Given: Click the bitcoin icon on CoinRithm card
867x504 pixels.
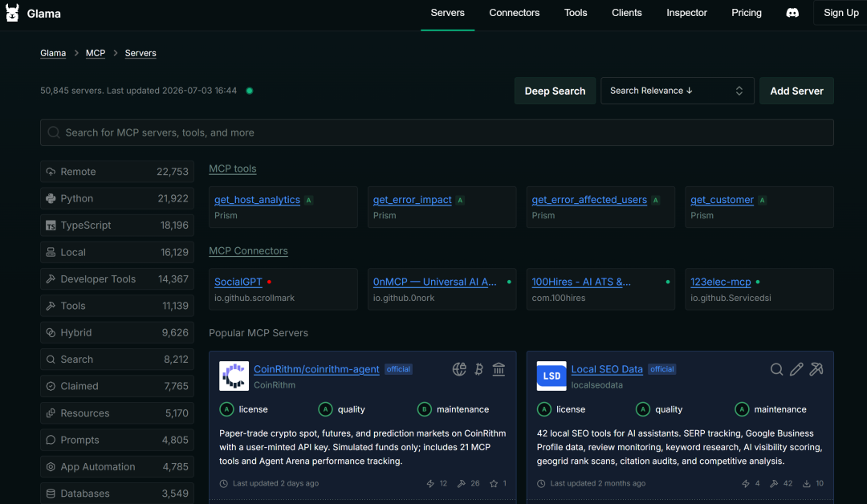Looking at the screenshot, I should (478, 369).
